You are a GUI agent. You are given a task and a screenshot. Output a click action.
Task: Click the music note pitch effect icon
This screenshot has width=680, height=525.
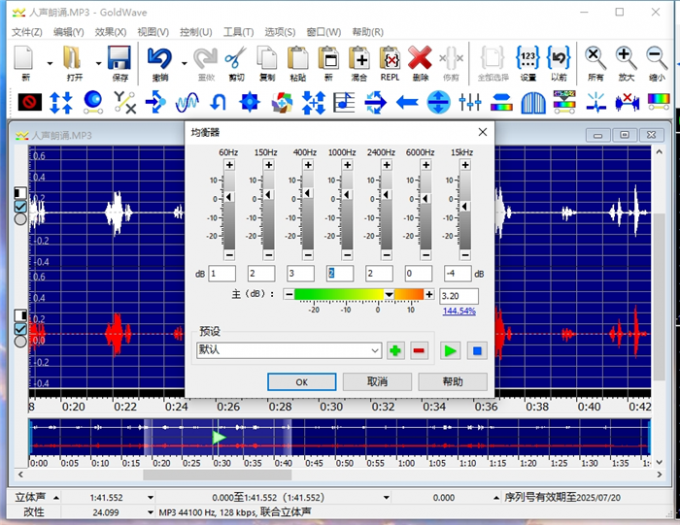344,103
